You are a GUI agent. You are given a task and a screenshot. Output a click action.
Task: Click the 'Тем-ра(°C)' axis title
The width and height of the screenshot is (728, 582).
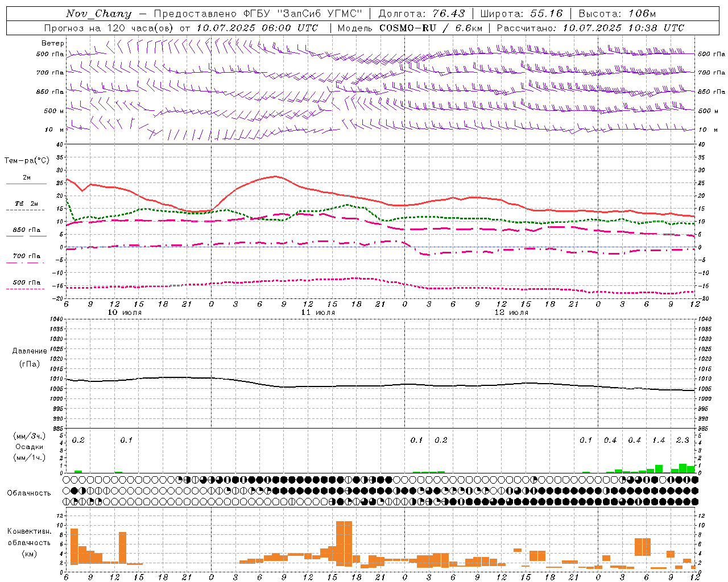27,161
